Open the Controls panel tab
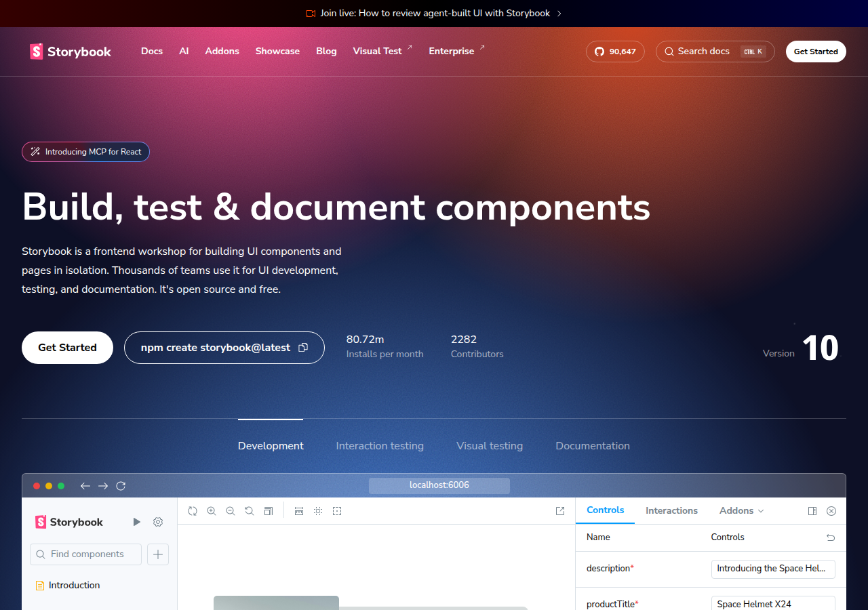868x610 pixels. [606, 510]
